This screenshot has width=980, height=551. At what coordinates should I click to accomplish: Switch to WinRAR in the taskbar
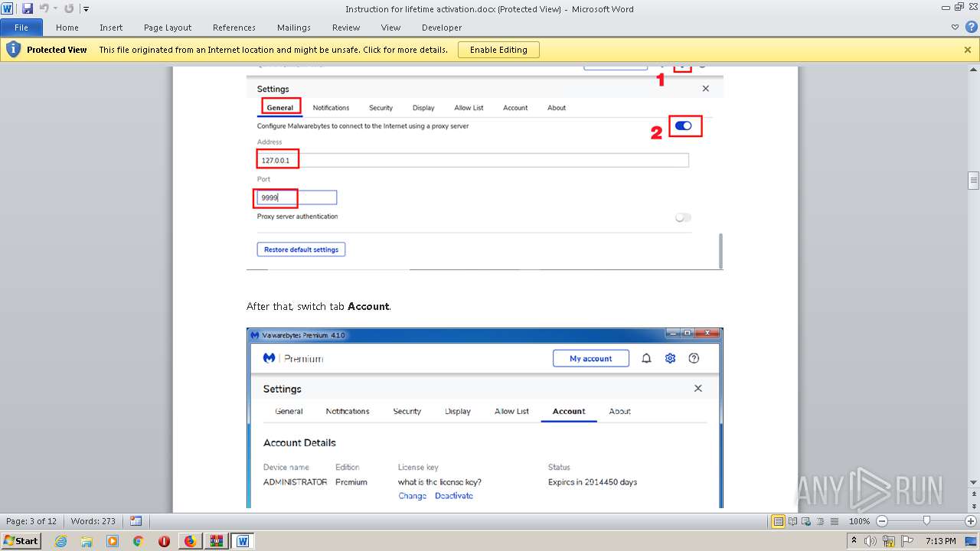pyautogui.click(x=216, y=541)
